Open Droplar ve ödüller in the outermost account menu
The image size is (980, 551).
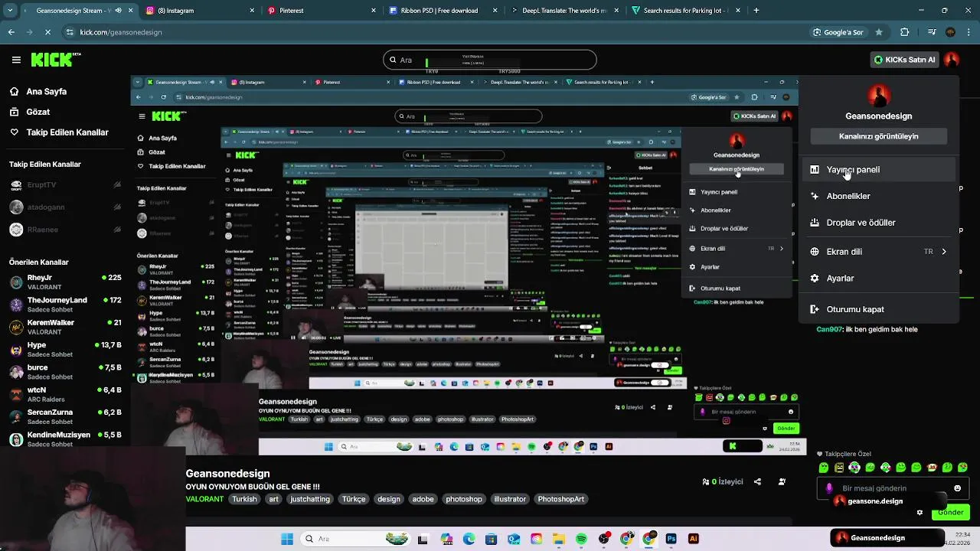pyautogui.click(x=879, y=223)
